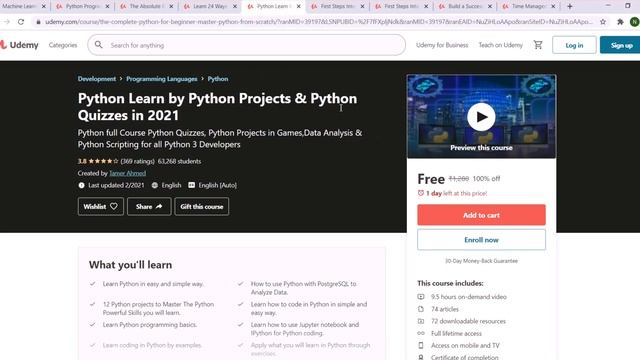
Task: Click 'Access on mobile and TV' item
Action: click(x=465, y=345)
